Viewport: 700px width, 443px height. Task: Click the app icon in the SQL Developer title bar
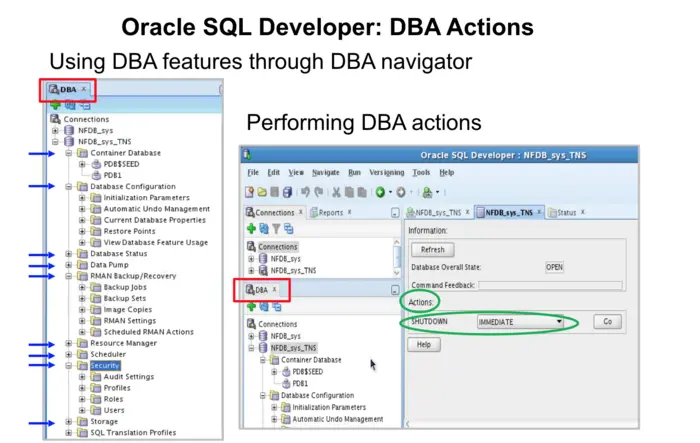(247, 155)
